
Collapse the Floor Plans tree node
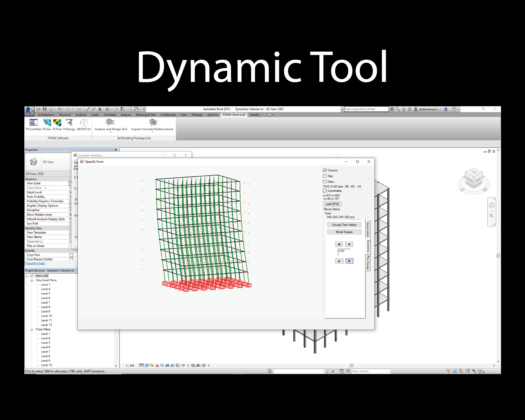pos(32,329)
